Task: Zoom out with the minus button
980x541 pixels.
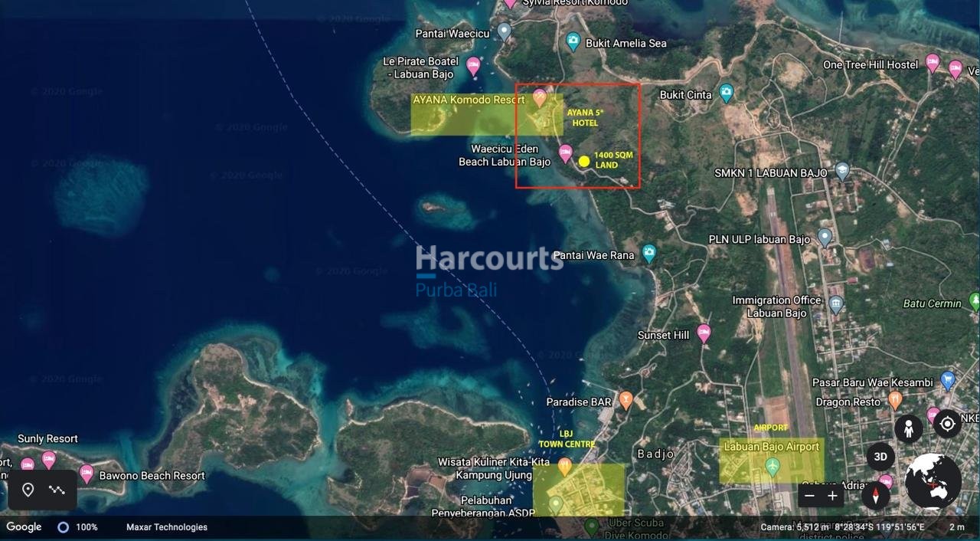Action: [x=809, y=496]
